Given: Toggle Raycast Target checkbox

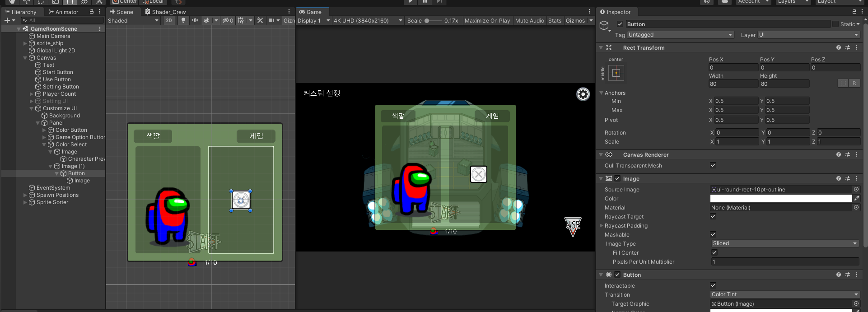Looking at the screenshot, I should (x=713, y=216).
